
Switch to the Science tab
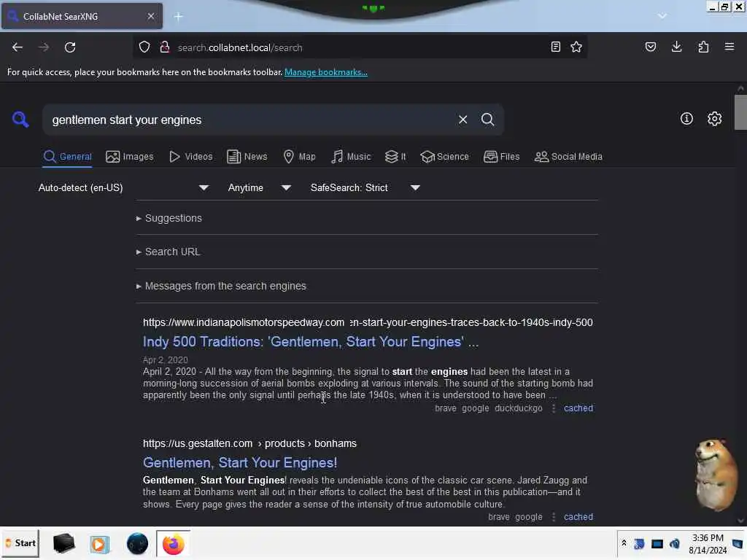(444, 157)
